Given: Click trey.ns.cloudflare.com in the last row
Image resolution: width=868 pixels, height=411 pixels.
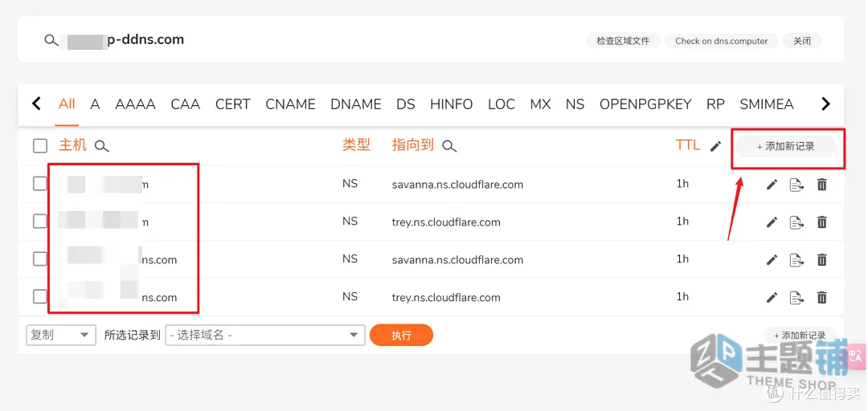Looking at the screenshot, I should pos(446,298).
